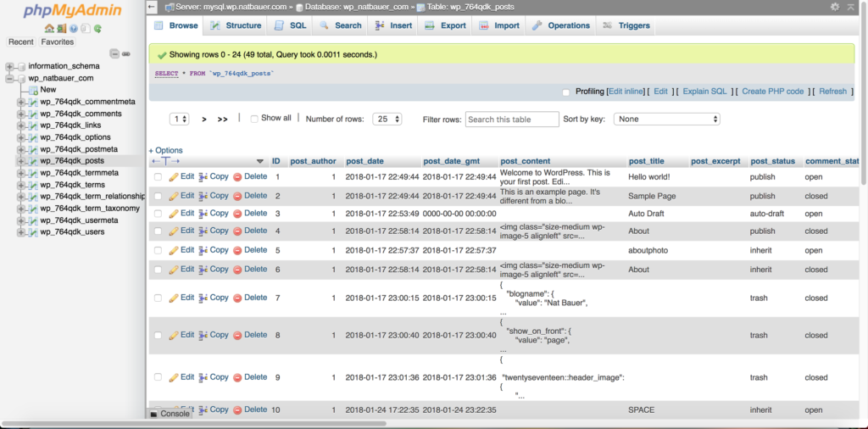
Task: Click the link-with-main-panel chain icon
Action: click(x=126, y=53)
